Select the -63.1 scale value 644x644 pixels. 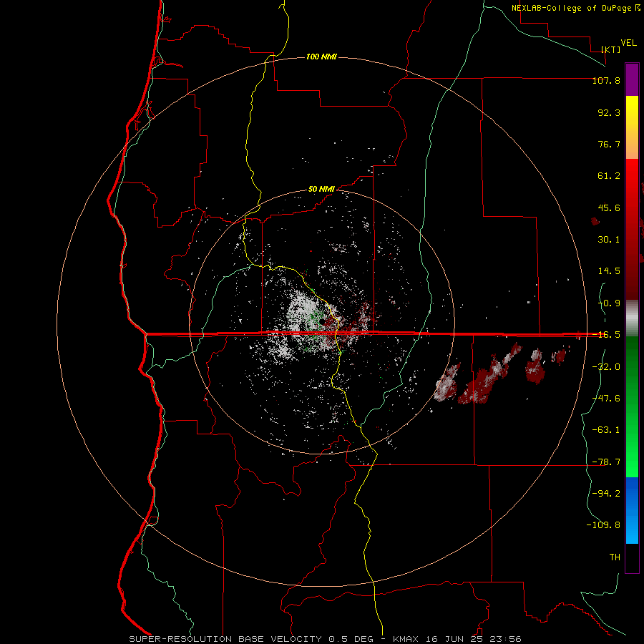606,430
